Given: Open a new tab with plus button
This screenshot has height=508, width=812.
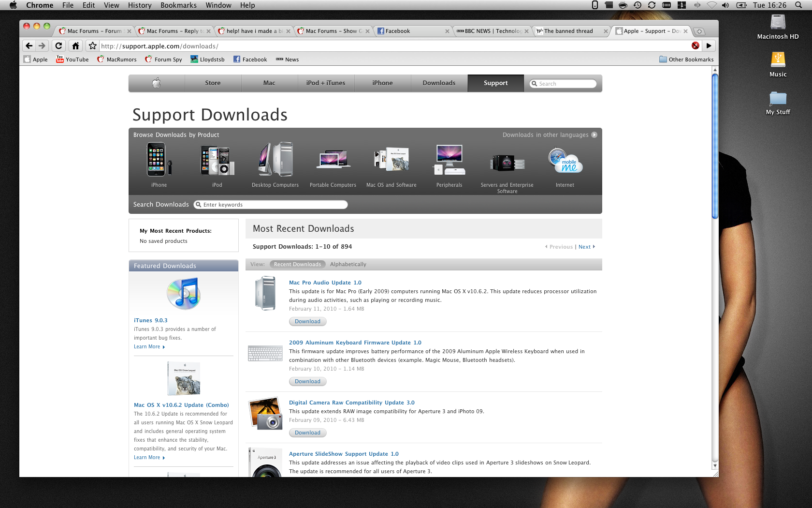Looking at the screenshot, I should 699,31.
